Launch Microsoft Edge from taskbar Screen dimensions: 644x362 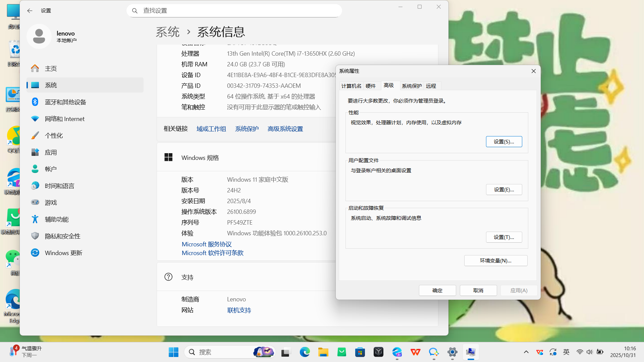pyautogui.click(x=305, y=352)
